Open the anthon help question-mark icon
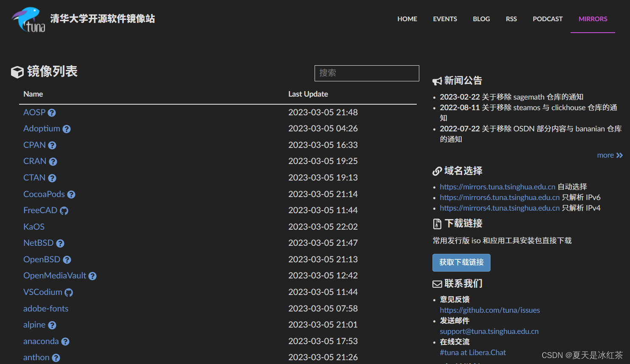 56,358
